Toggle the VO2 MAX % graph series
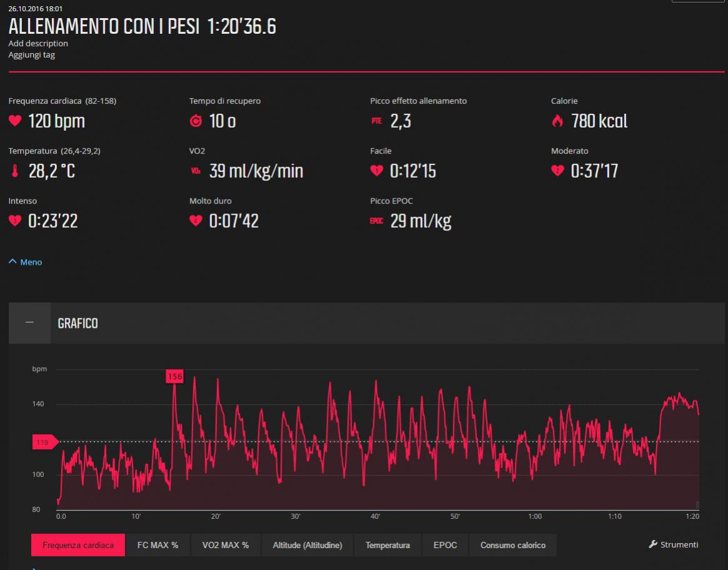Screen dimensions: 728x570 (x=225, y=545)
